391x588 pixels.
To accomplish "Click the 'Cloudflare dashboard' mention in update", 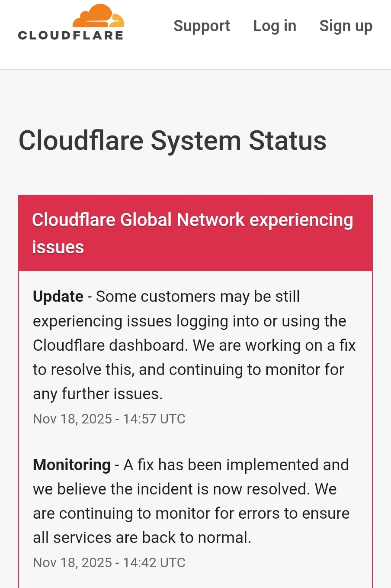I will point(110,346).
